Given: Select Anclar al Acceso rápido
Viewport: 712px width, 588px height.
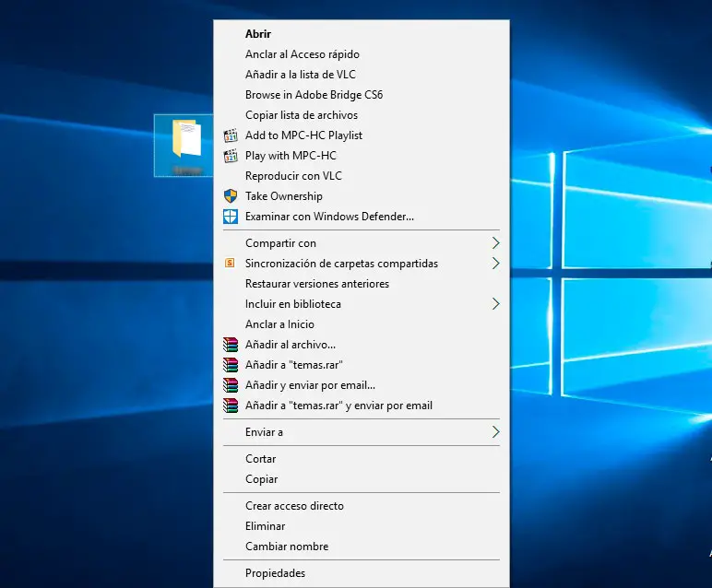Looking at the screenshot, I should coord(302,54).
